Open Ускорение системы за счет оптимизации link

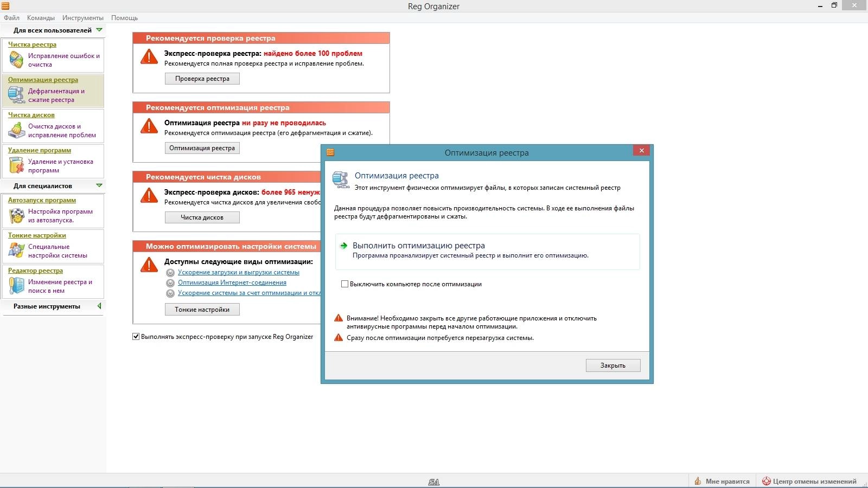tap(250, 293)
